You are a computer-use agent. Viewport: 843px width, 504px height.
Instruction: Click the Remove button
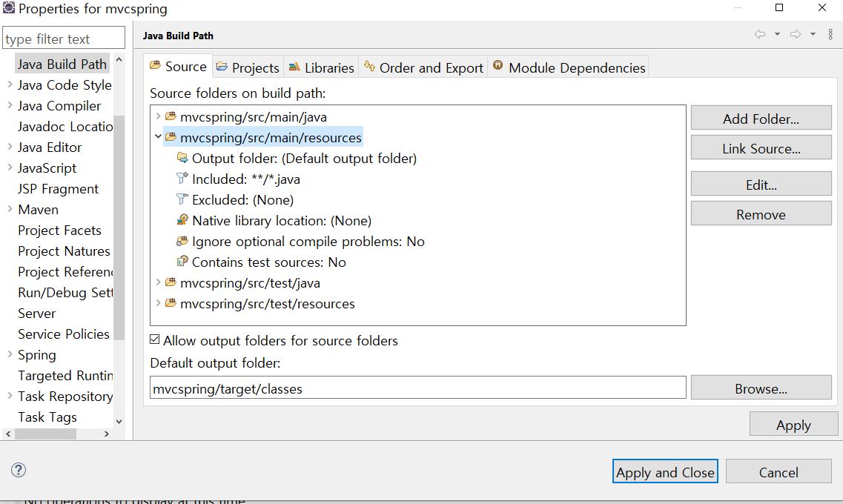tap(761, 214)
